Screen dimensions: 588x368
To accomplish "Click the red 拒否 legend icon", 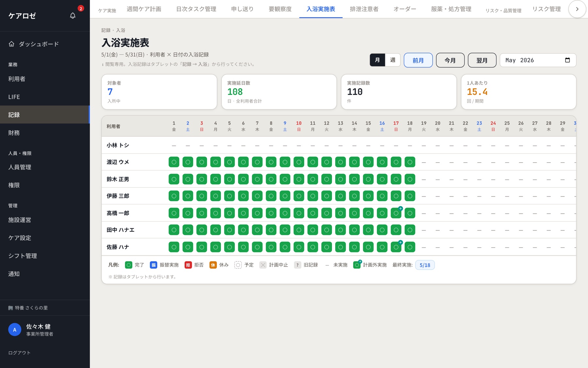I will point(188,265).
